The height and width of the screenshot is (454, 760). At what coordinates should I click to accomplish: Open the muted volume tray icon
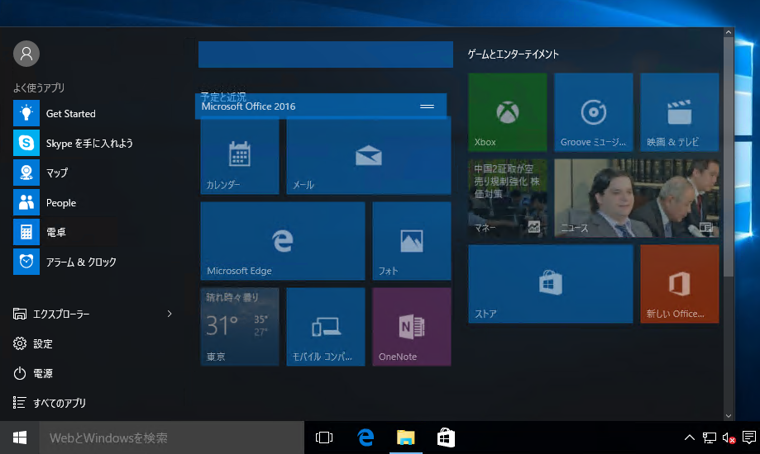pos(729,438)
